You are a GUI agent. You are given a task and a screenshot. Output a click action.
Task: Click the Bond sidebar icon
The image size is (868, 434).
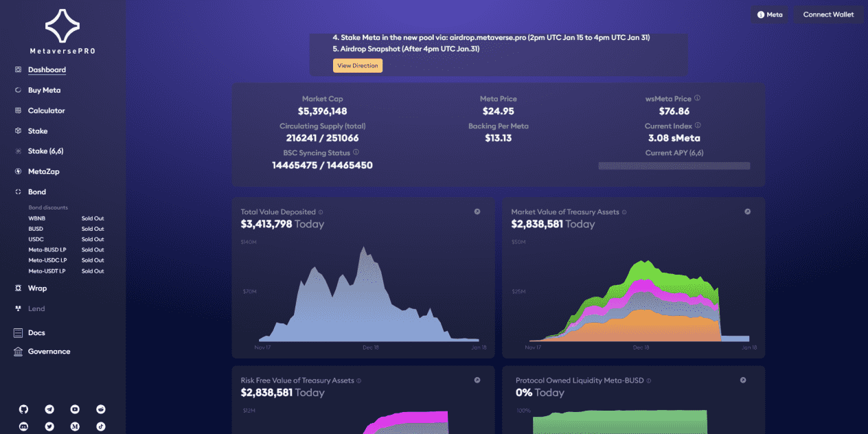pos(19,192)
